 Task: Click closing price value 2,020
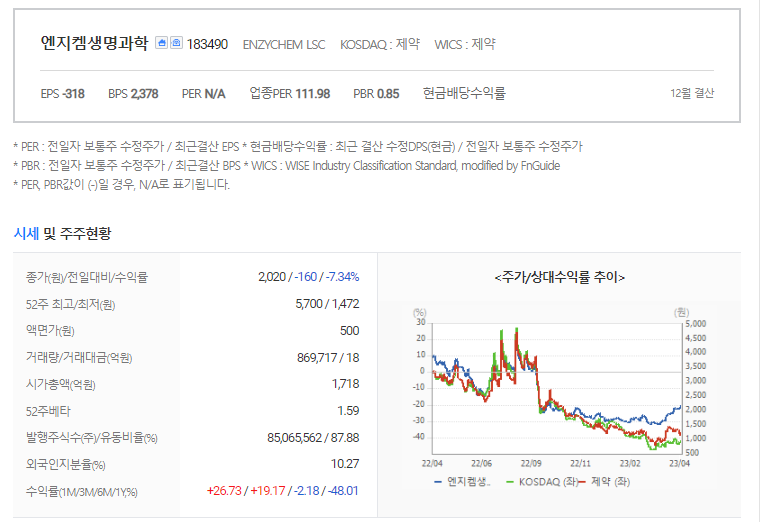coord(272,277)
